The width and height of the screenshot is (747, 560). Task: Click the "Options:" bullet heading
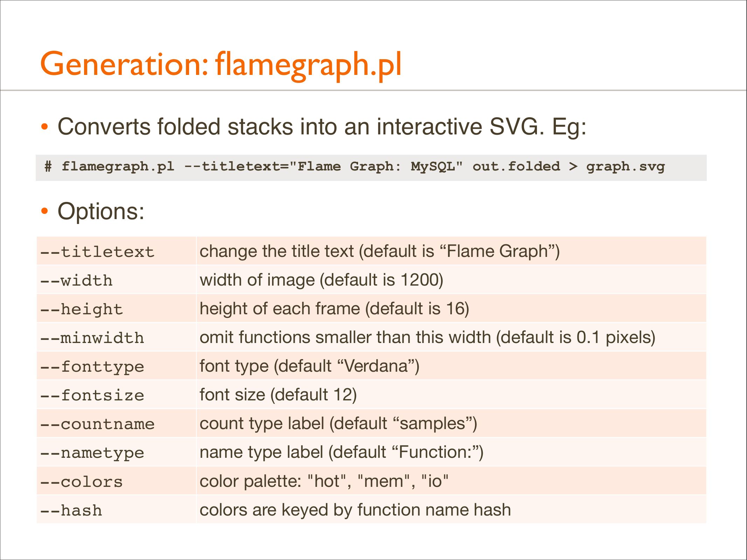101,211
